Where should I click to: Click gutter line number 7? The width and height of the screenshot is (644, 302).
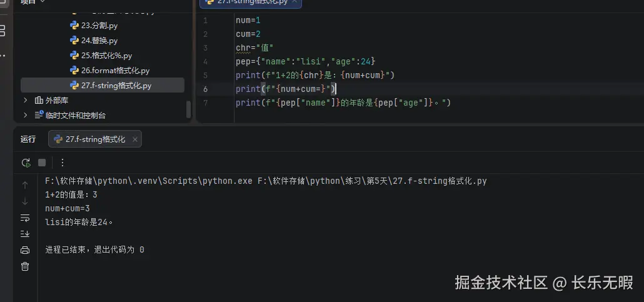(x=205, y=103)
